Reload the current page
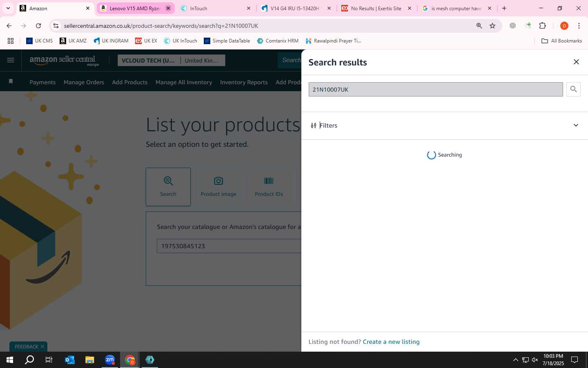588x368 pixels. pyautogui.click(x=38, y=26)
